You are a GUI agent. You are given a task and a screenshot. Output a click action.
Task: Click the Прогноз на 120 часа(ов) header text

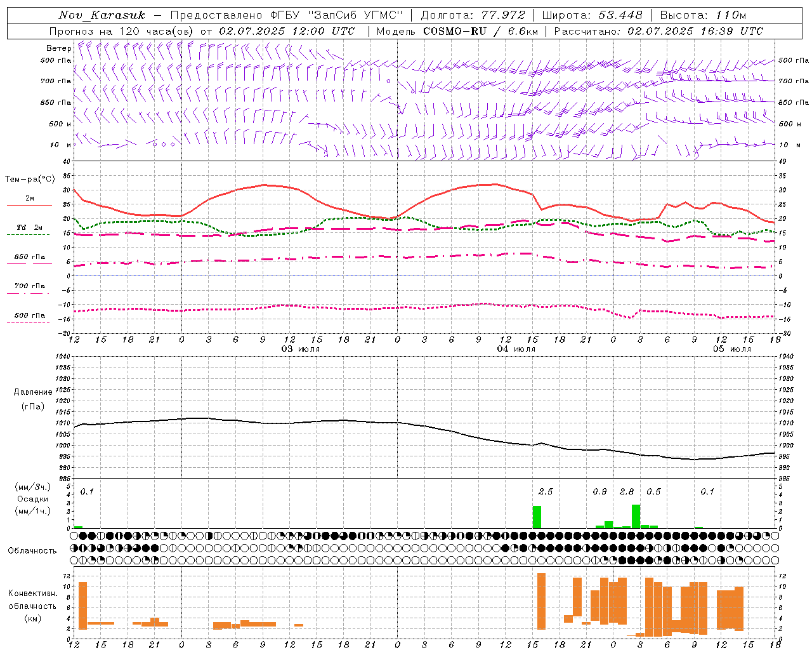tap(202, 31)
